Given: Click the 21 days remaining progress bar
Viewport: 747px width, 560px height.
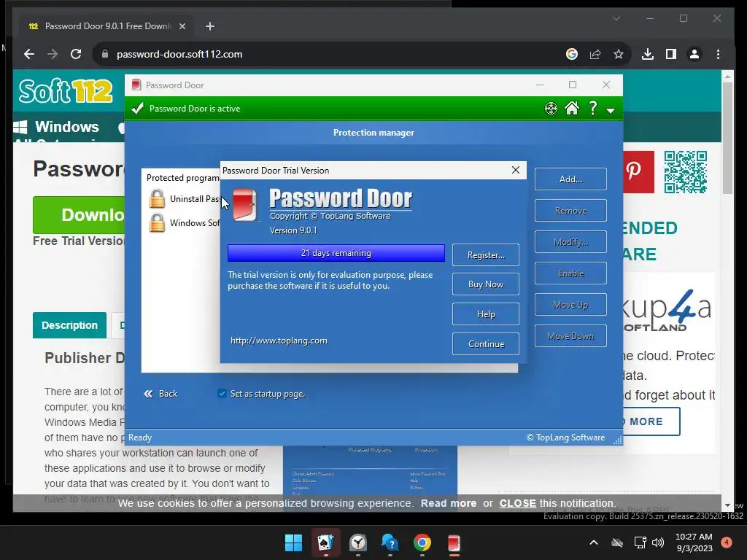Looking at the screenshot, I should click(336, 253).
